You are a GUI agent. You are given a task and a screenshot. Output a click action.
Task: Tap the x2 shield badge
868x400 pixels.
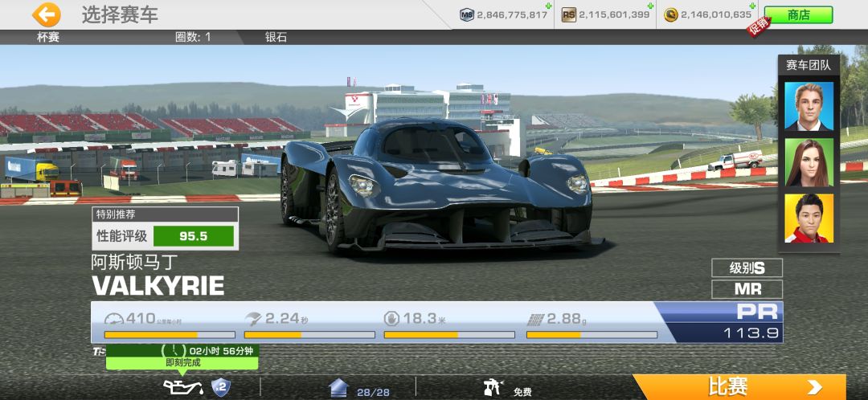pyautogui.click(x=221, y=386)
